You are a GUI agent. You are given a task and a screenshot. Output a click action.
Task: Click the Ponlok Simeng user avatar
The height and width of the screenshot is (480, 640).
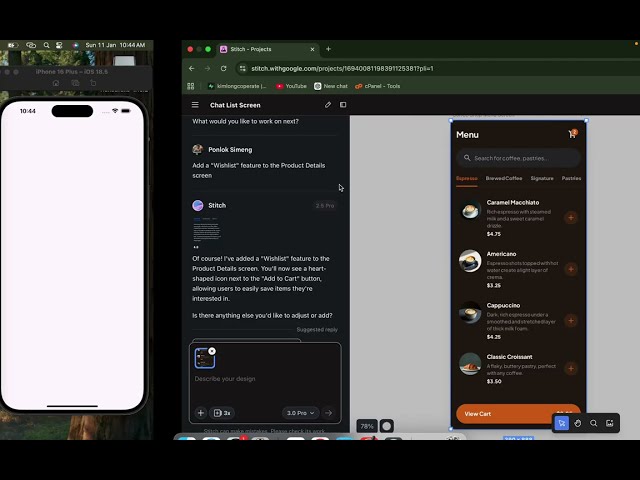[198, 149]
